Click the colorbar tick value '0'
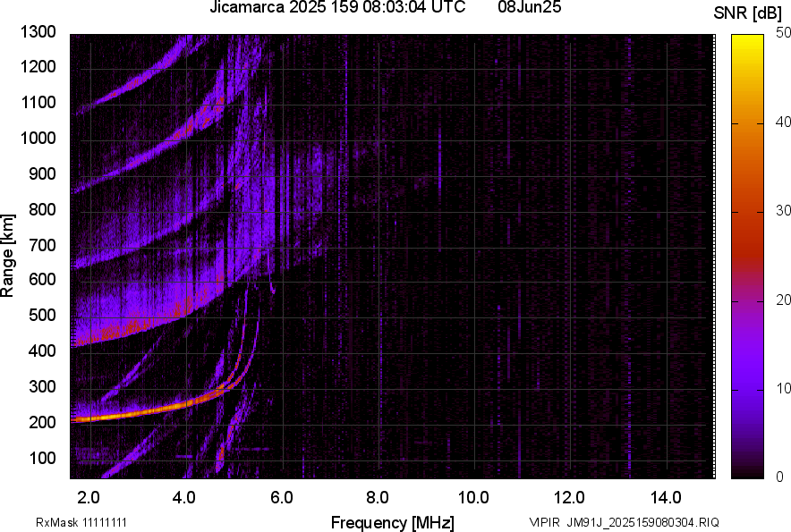 [x=780, y=477]
